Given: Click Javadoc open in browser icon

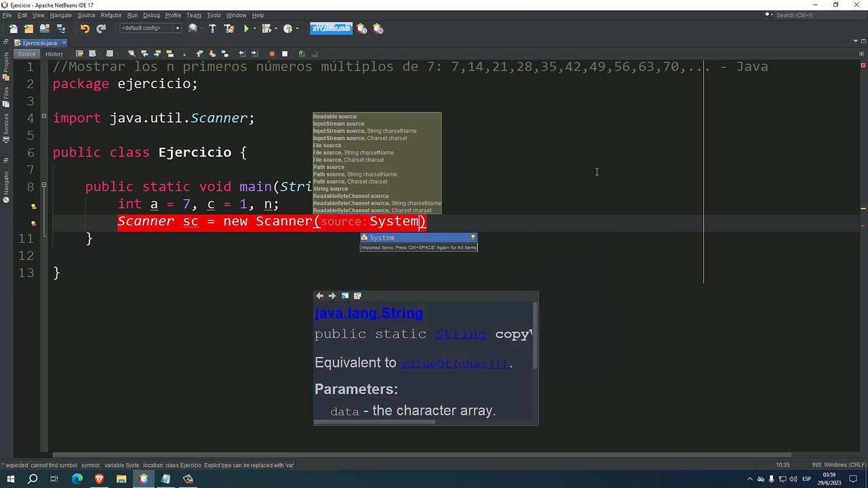Looking at the screenshot, I should click(x=344, y=296).
